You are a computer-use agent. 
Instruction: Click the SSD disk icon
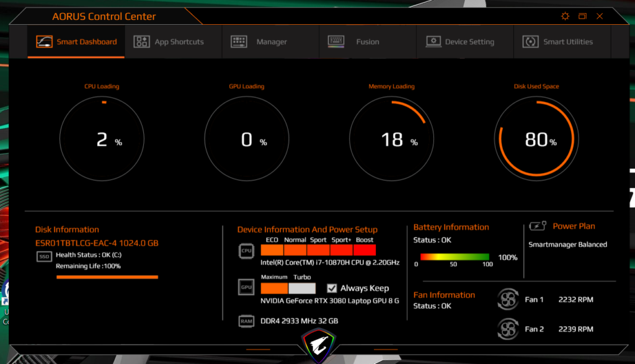tap(44, 256)
